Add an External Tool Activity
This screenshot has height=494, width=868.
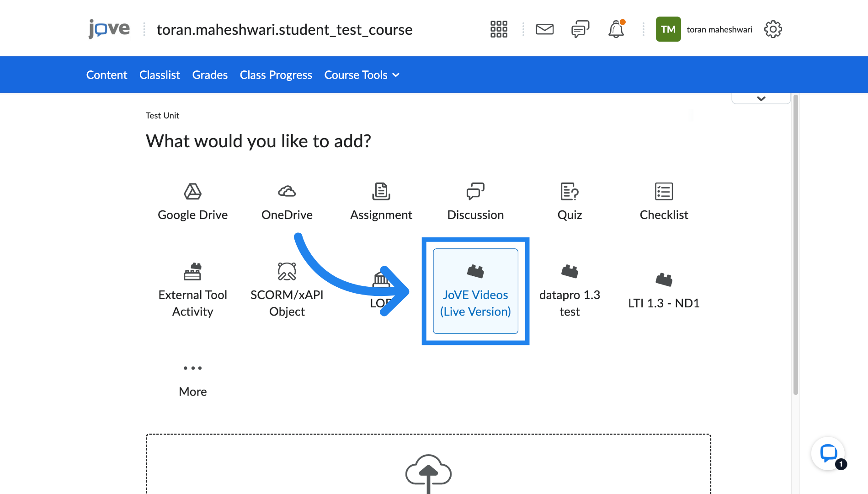(x=192, y=290)
